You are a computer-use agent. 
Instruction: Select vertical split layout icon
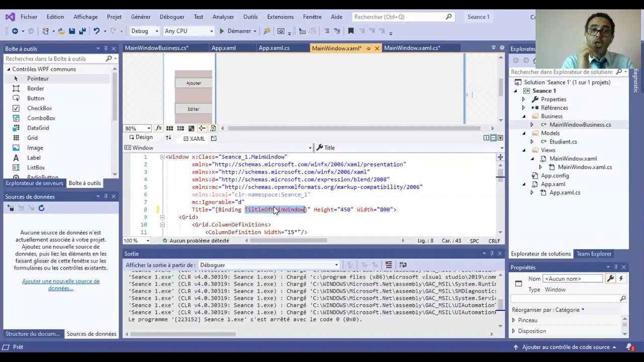click(x=486, y=138)
